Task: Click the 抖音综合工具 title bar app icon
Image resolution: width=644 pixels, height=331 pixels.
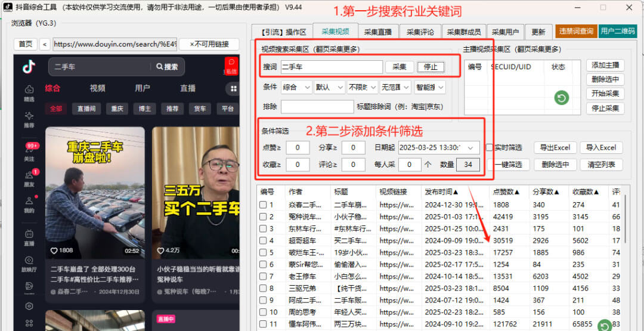Action: (8, 7)
